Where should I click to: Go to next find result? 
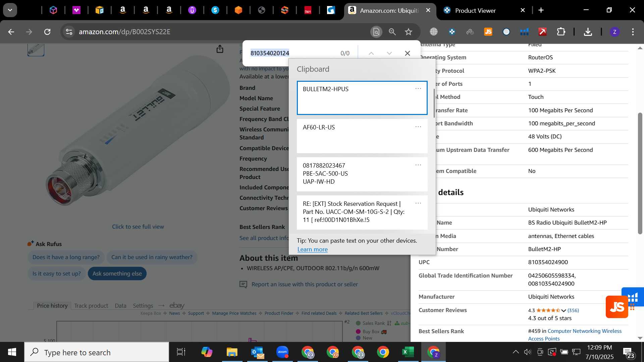click(389, 53)
